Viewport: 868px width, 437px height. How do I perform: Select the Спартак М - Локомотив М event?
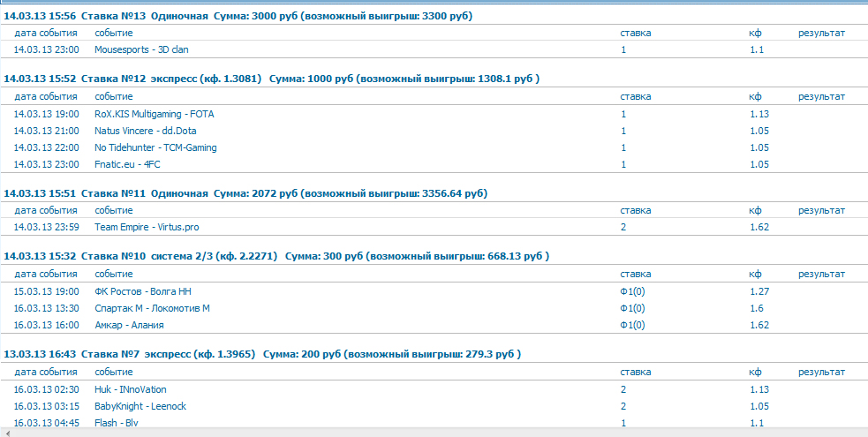[x=152, y=308]
